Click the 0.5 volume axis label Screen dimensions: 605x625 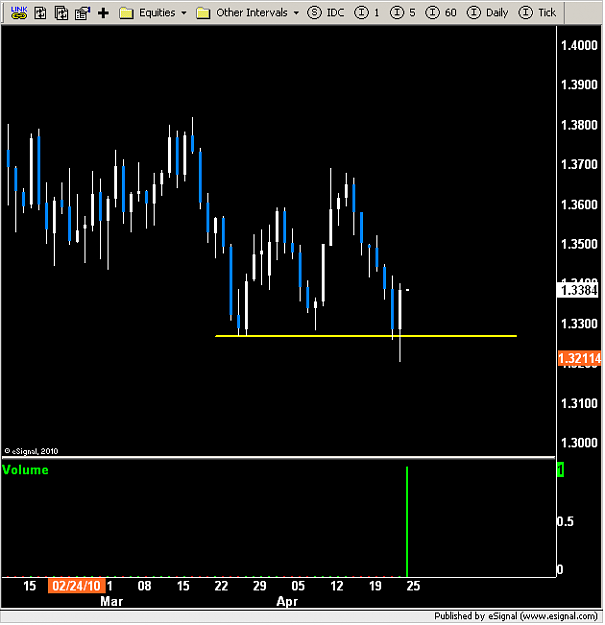[x=565, y=521]
